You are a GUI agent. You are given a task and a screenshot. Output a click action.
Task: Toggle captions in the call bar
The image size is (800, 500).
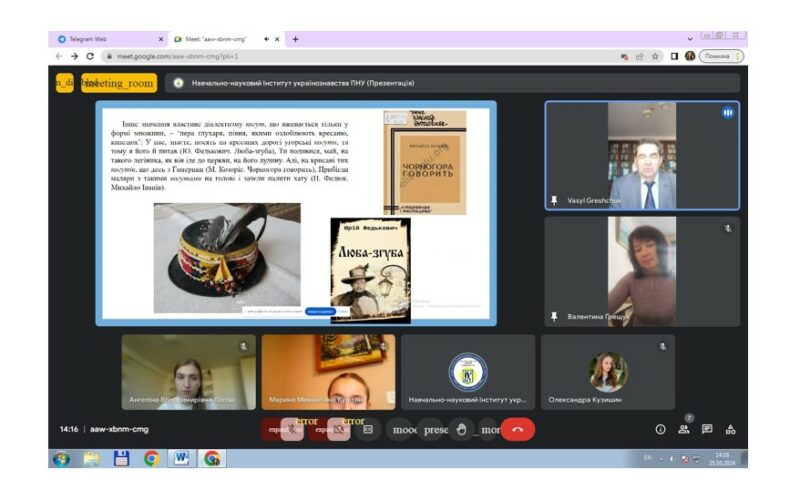point(368,429)
